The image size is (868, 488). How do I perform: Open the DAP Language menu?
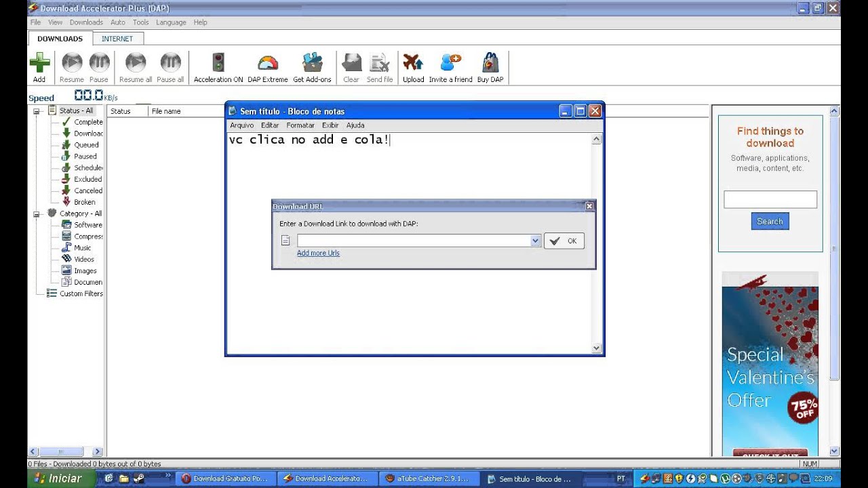(171, 22)
